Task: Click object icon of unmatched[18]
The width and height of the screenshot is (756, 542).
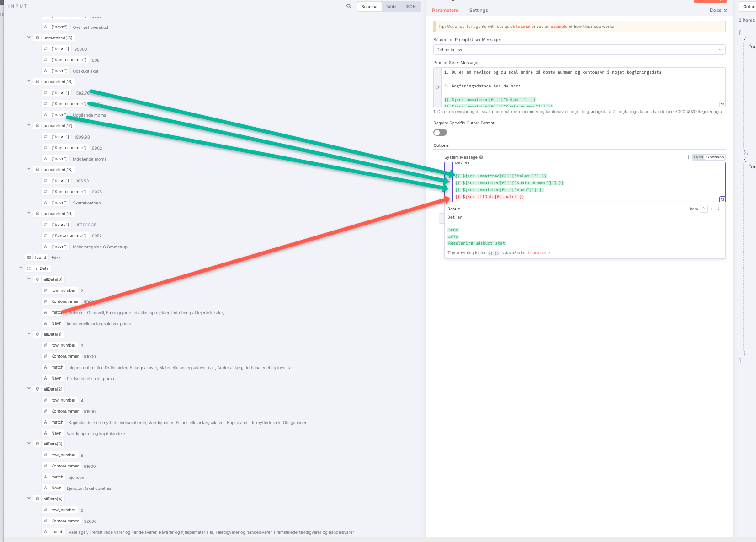Action: [37, 170]
